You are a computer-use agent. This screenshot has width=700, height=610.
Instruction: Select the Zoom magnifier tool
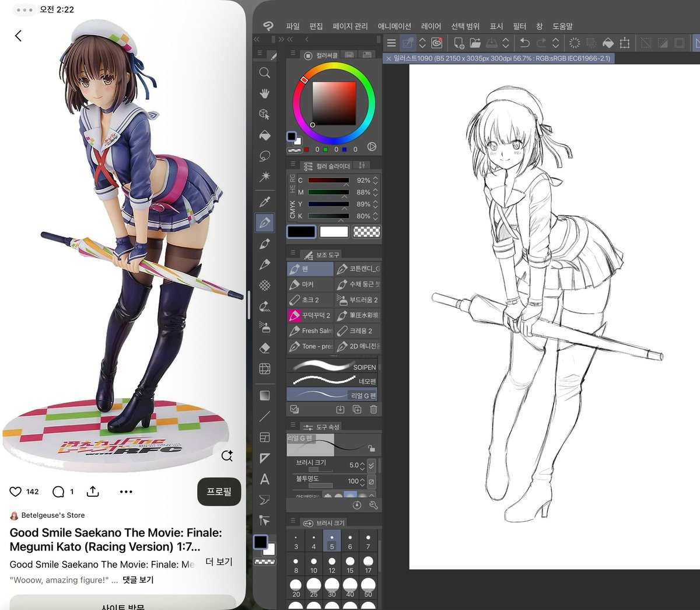[264, 72]
